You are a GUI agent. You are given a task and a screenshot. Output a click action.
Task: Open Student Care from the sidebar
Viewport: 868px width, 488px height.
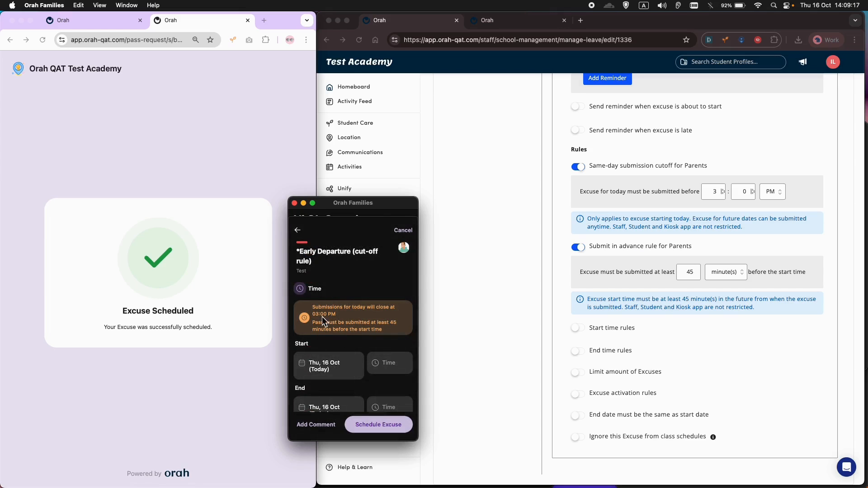click(x=330, y=122)
